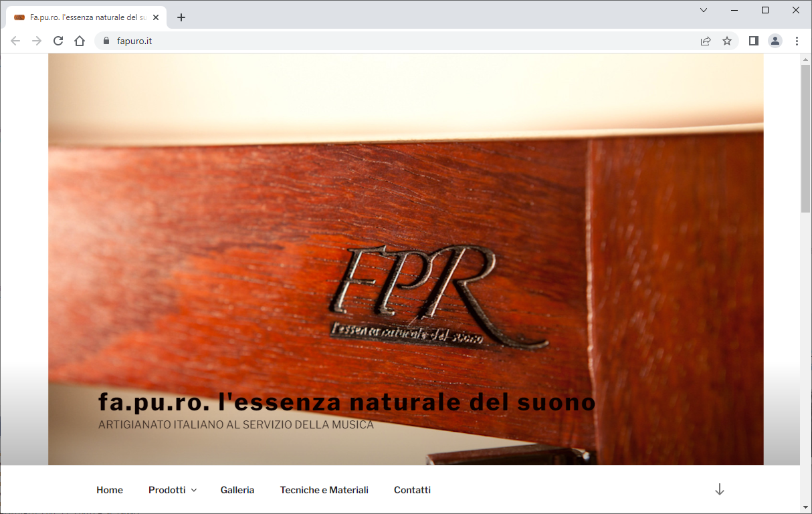Share this page via share icon

point(706,41)
